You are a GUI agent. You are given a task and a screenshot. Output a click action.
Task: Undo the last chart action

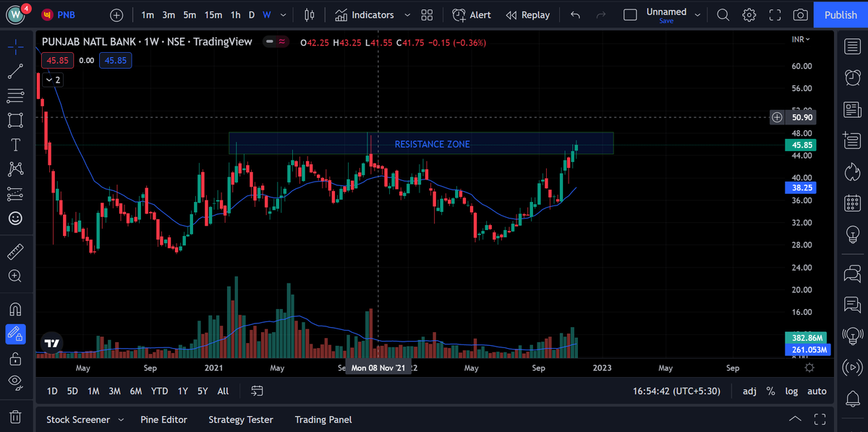[x=575, y=15]
